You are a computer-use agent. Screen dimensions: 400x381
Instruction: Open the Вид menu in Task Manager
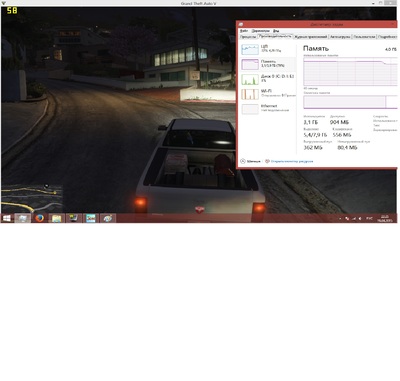pyautogui.click(x=276, y=31)
